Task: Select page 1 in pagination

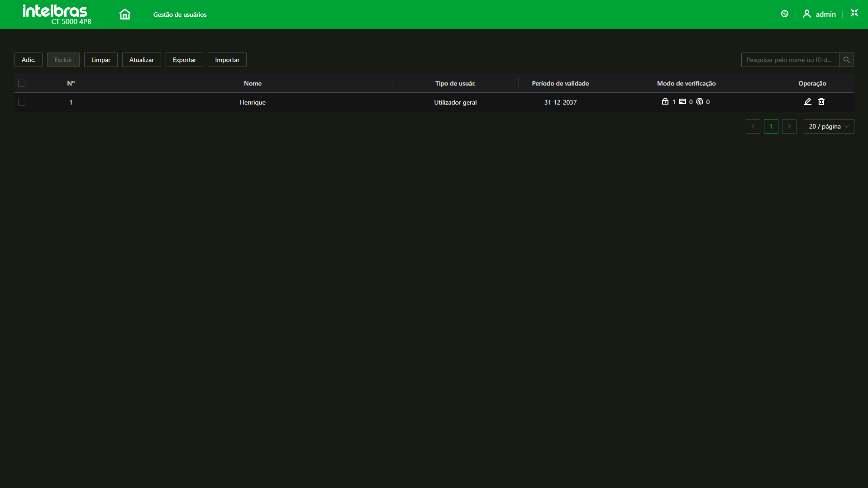Action: coord(771,126)
